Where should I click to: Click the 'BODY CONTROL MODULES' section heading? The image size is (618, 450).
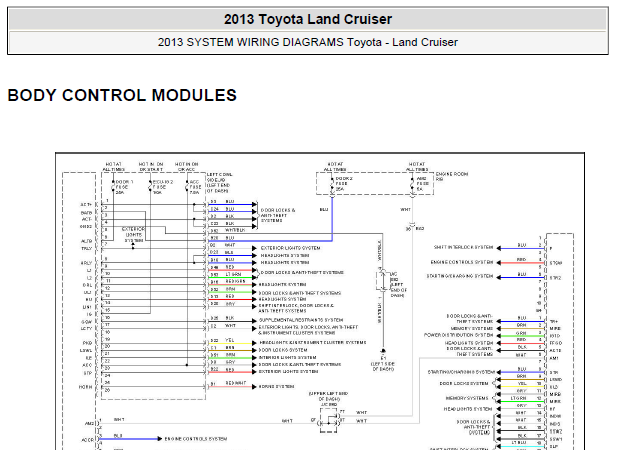122,95
